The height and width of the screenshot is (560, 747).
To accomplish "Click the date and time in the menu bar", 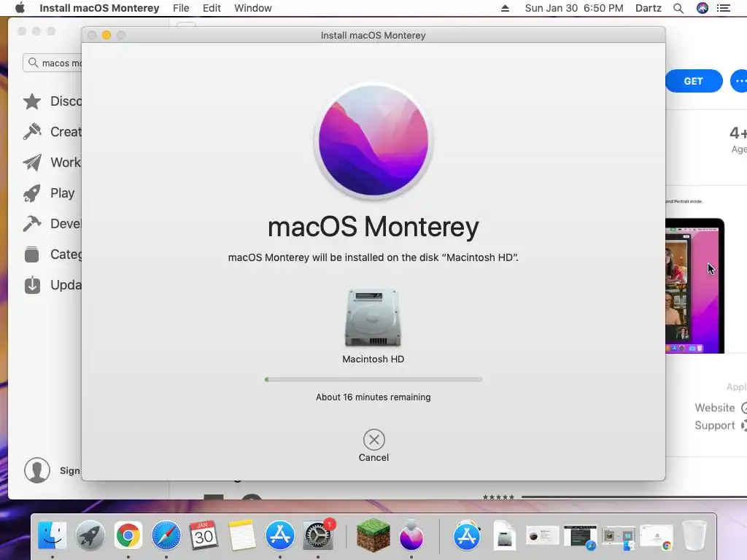I will pyautogui.click(x=574, y=8).
